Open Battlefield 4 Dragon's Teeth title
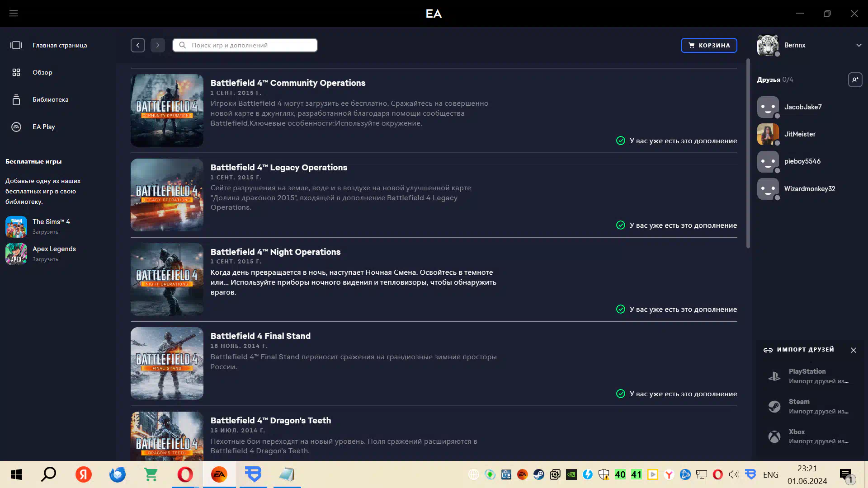 [x=271, y=420]
